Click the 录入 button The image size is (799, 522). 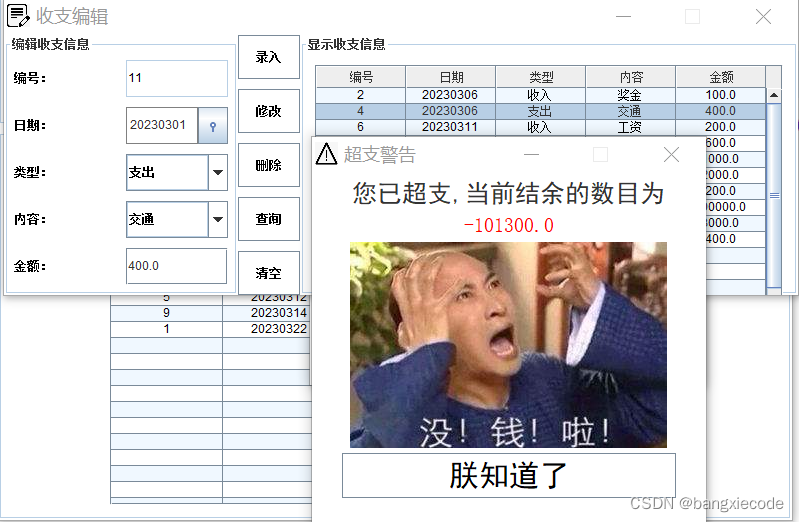click(x=269, y=57)
